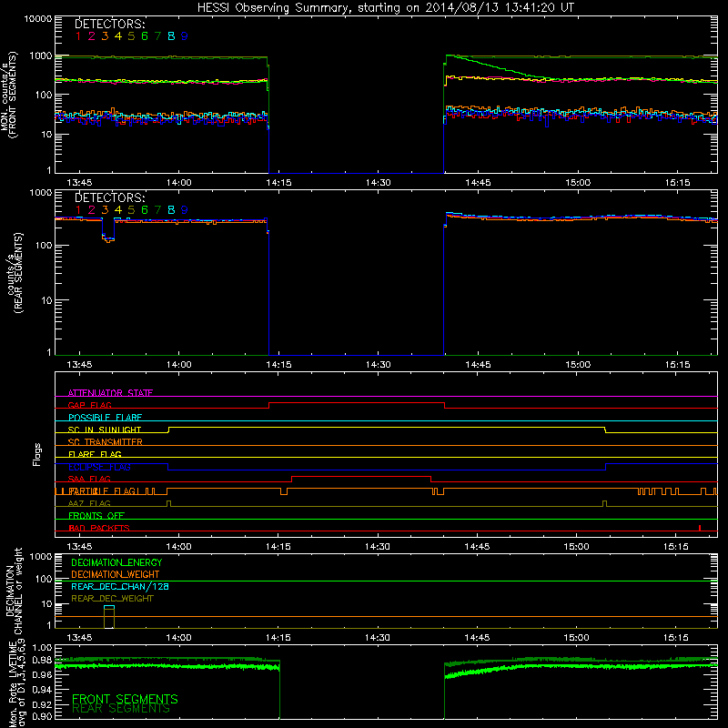Click 15:15 tick under the Flags plot

pos(676,547)
